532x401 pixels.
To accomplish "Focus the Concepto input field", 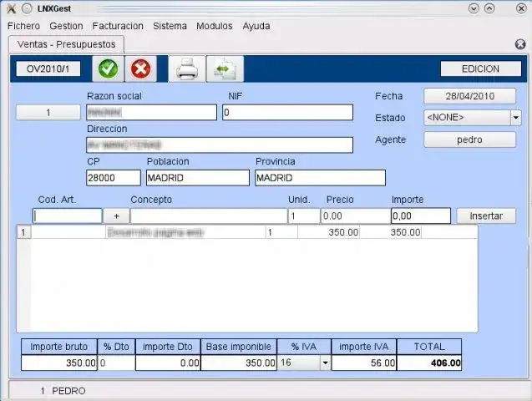I will click(x=208, y=216).
